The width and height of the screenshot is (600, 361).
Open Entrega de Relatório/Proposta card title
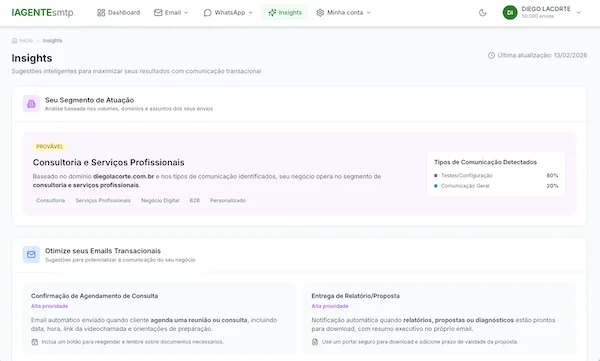(355, 296)
